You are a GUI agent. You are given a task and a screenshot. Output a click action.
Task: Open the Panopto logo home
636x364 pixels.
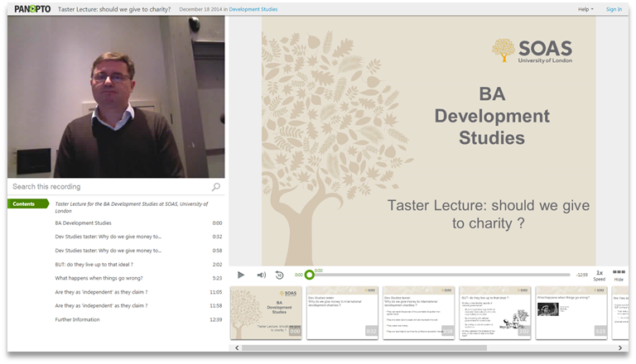(32, 9)
